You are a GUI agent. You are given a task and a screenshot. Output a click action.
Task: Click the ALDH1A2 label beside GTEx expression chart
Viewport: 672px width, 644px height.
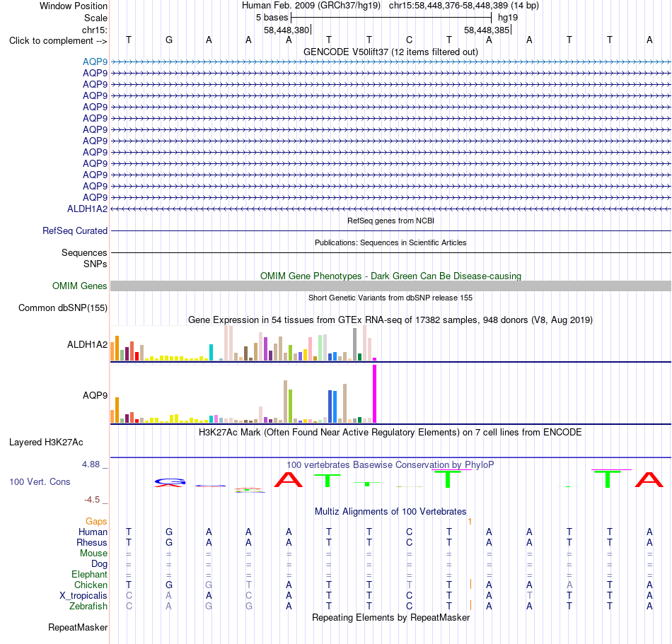click(x=88, y=345)
